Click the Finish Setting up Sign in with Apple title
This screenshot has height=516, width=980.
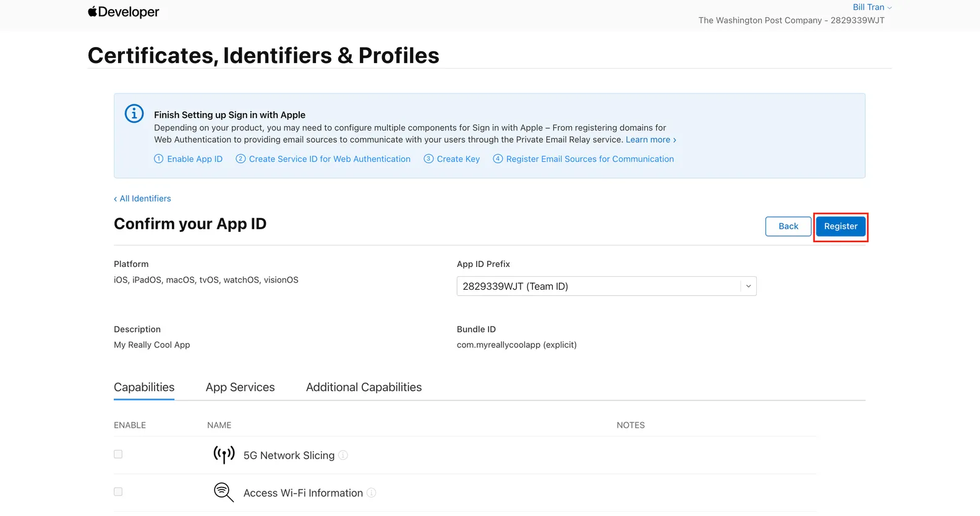click(230, 115)
